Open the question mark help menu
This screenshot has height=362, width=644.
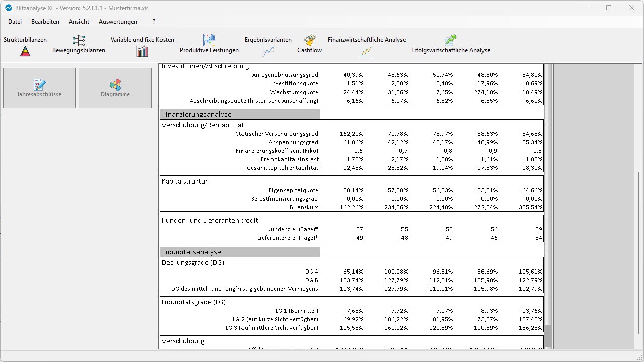(154, 22)
